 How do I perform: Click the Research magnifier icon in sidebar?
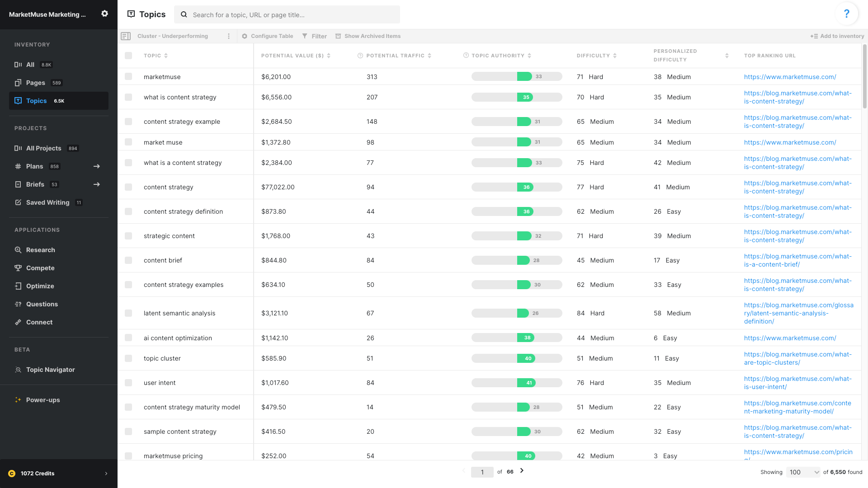18,250
